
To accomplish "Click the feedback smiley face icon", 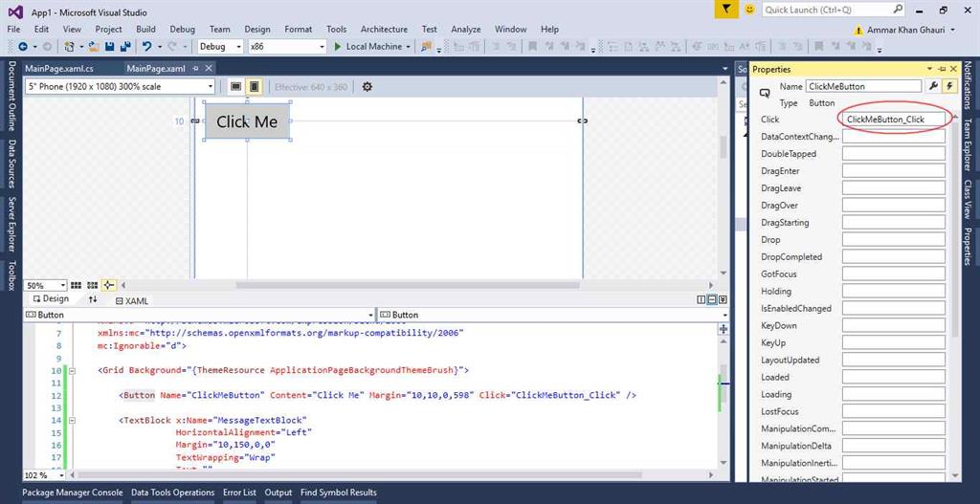I will pyautogui.click(x=749, y=9).
